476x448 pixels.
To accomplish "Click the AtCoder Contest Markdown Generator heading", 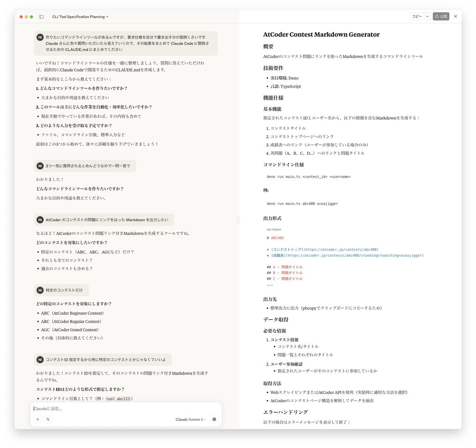I will (321, 34).
